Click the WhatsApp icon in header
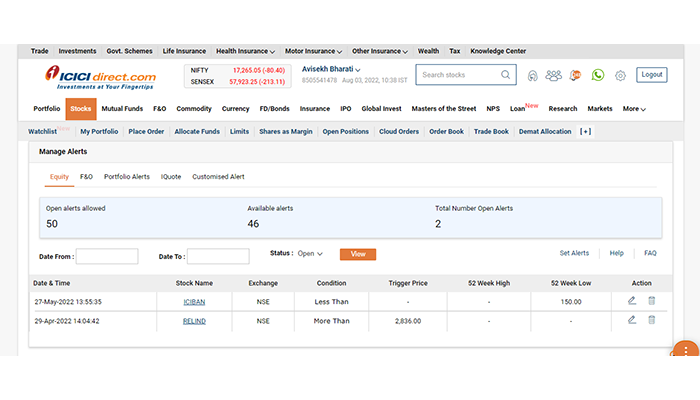Screen dimensions: 700x400 pyautogui.click(x=598, y=75)
